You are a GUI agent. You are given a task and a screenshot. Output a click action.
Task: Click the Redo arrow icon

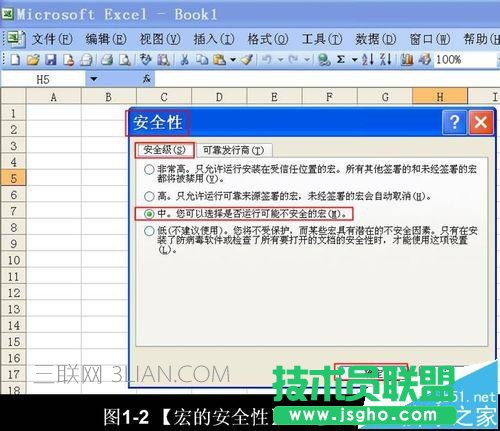tap(293, 60)
